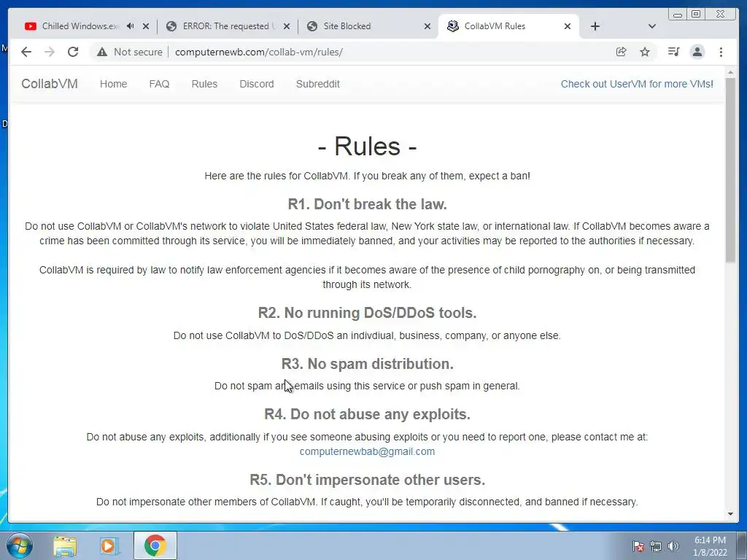Open volume speaker icon in tray
The height and width of the screenshot is (560, 747).
click(673, 545)
